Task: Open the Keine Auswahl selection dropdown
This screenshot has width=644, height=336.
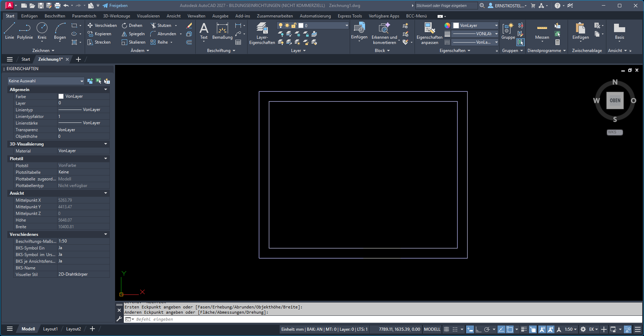Action: pyautogui.click(x=46, y=81)
